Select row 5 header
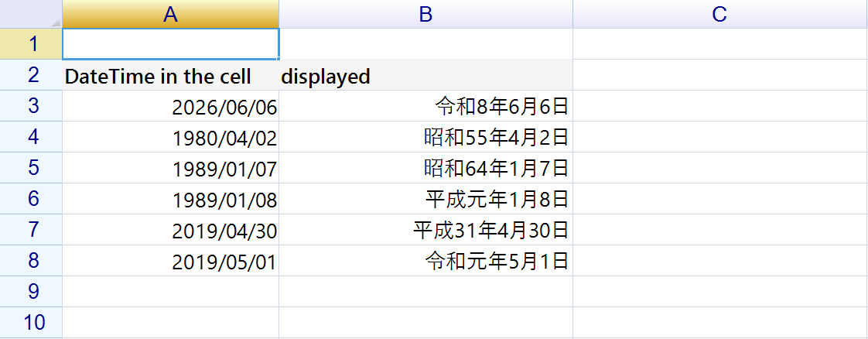 [31, 168]
